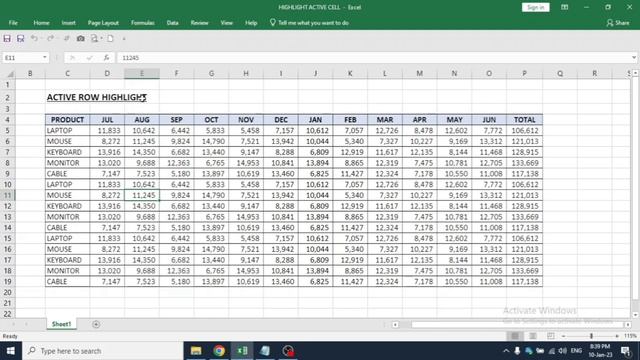This screenshot has width=640, height=360.
Task: Select the Sheet1 tab
Action: [x=61, y=324]
